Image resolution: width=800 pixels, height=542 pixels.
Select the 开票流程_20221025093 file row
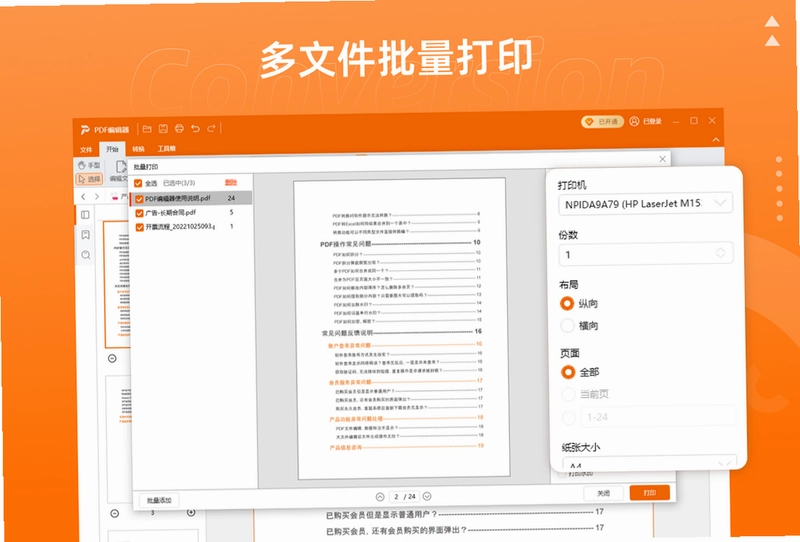point(191,227)
